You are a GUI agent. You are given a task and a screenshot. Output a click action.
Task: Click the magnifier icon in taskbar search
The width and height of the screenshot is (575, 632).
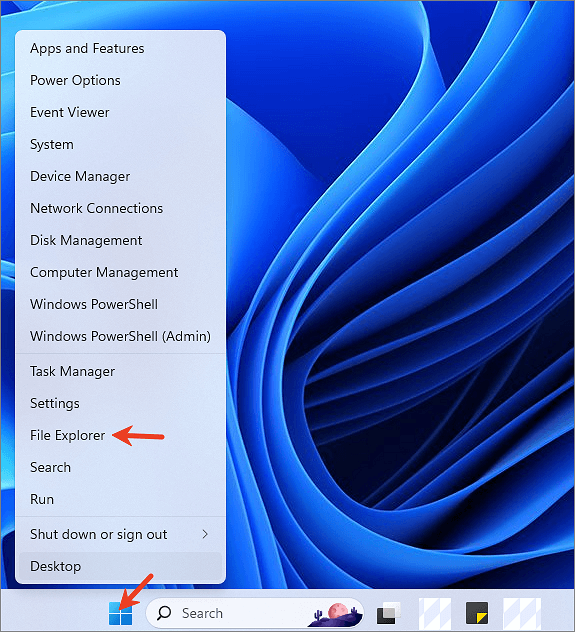164,613
